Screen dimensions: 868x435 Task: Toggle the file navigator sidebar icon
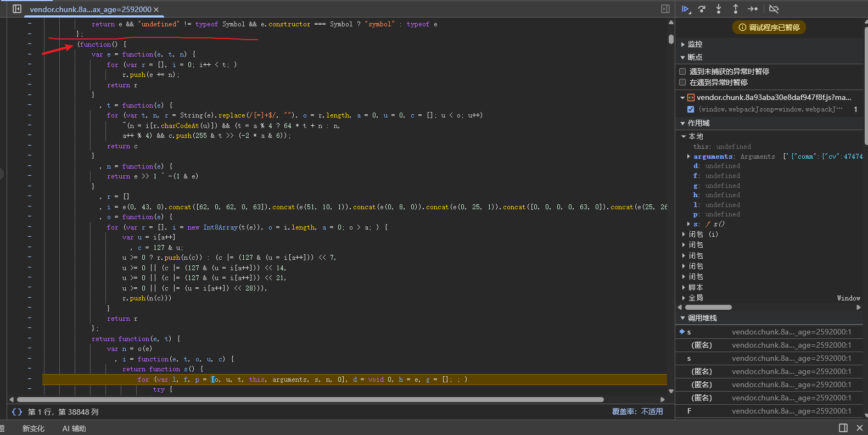pyautogui.click(x=17, y=9)
